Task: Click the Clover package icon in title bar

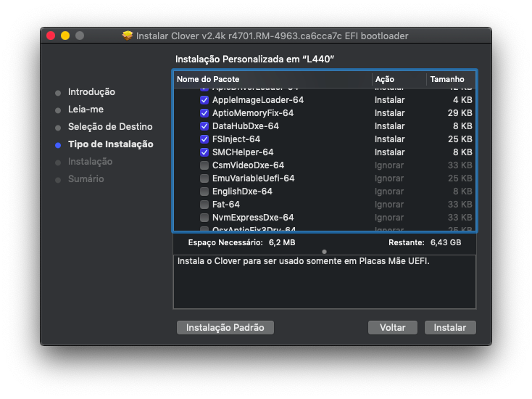Action: pyautogui.click(x=128, y=36)
